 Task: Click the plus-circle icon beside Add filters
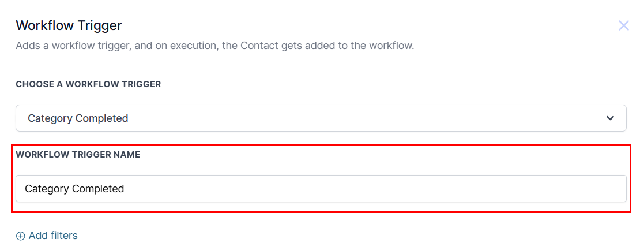point(21,236)
